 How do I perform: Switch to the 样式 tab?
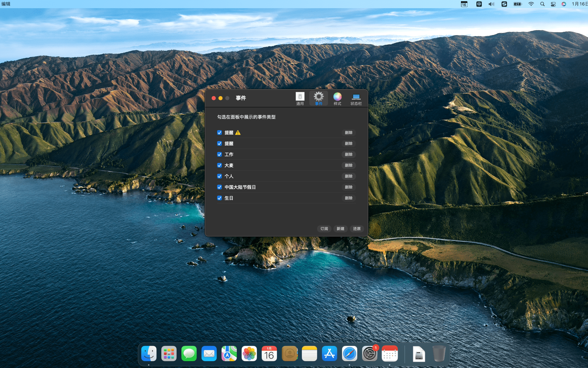point(337,99)
